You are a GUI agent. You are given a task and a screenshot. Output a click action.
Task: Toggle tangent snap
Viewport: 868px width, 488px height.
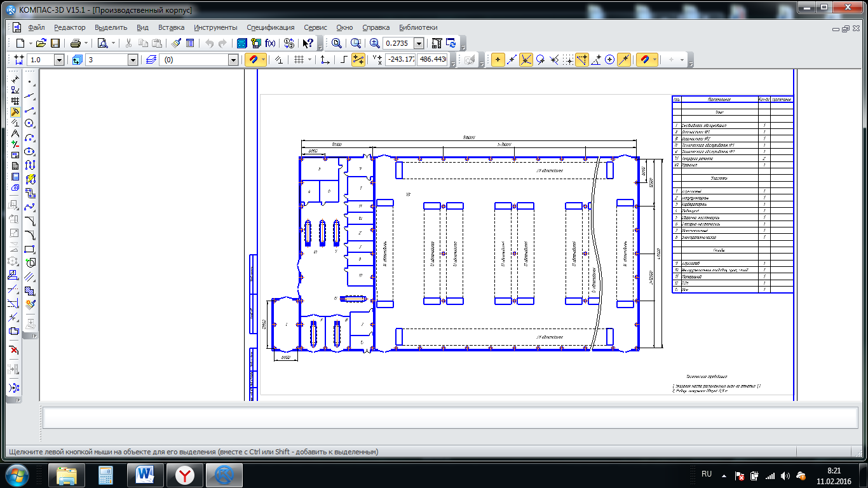[540, 60]
